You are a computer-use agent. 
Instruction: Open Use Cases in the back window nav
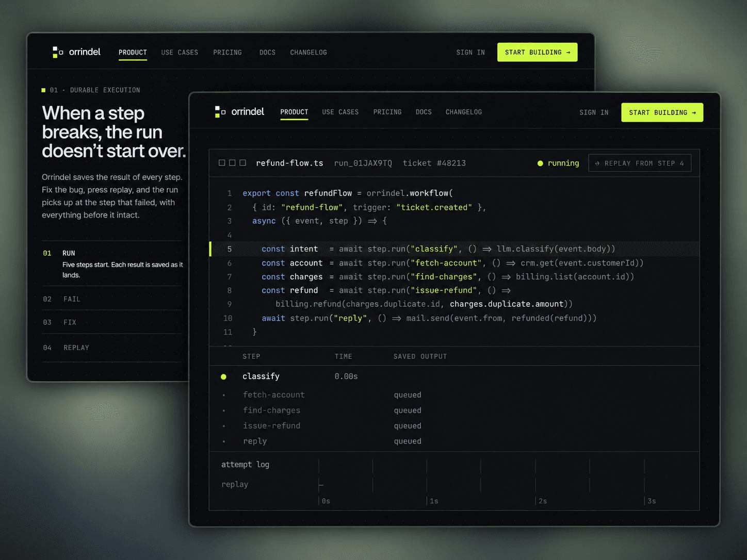[x=180, y=52]
